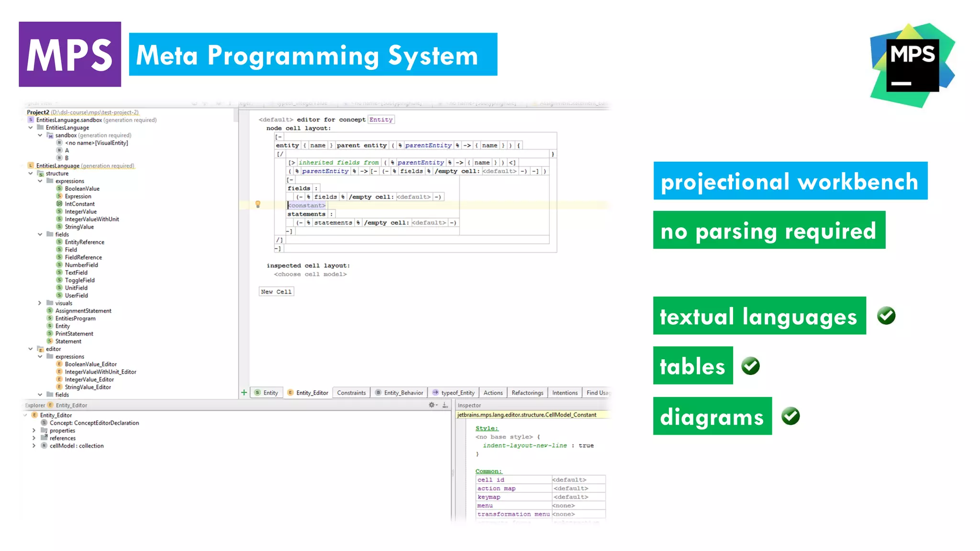Click the BooleanValue_Editor editor icon
The image size is (980, 551).
(59, 364)
